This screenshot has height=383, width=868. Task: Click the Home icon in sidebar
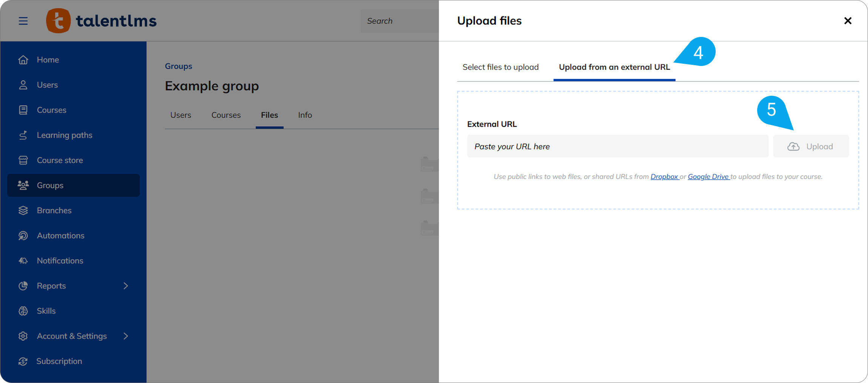[23, 60]
